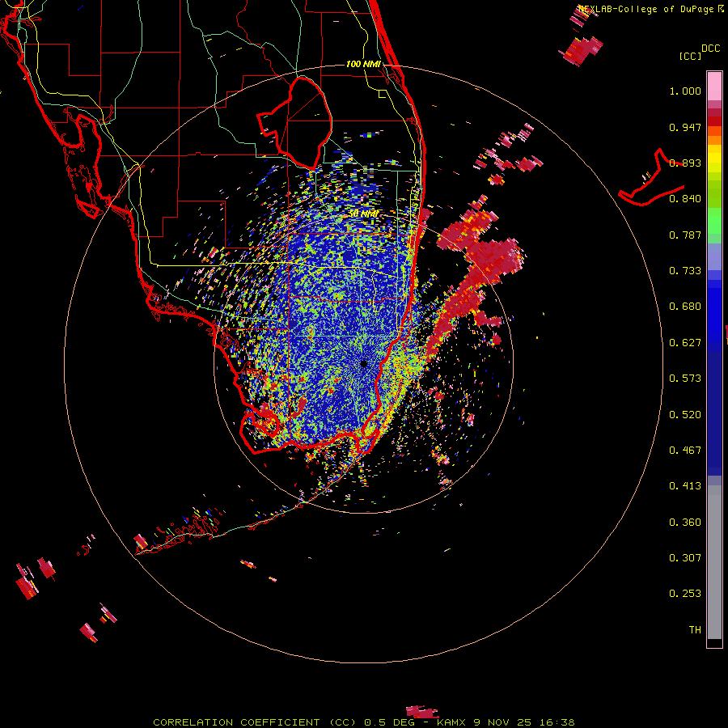Select the 0.253 scale label
The image size is (728, 728).
685,594
